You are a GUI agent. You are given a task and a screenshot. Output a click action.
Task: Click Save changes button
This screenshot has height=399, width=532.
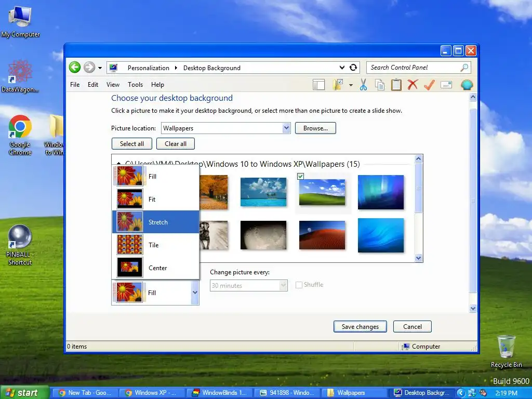(x=360, y=326)
